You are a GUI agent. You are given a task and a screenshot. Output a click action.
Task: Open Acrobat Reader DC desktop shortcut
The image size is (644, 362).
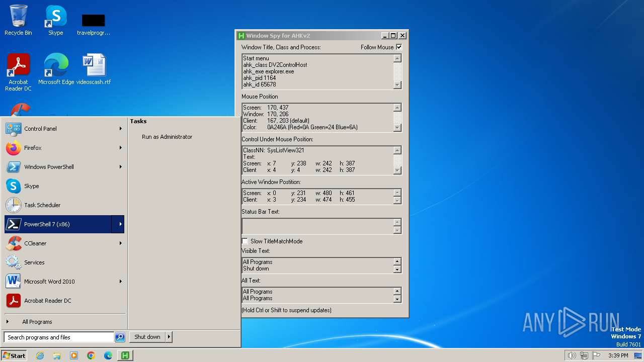18,72
